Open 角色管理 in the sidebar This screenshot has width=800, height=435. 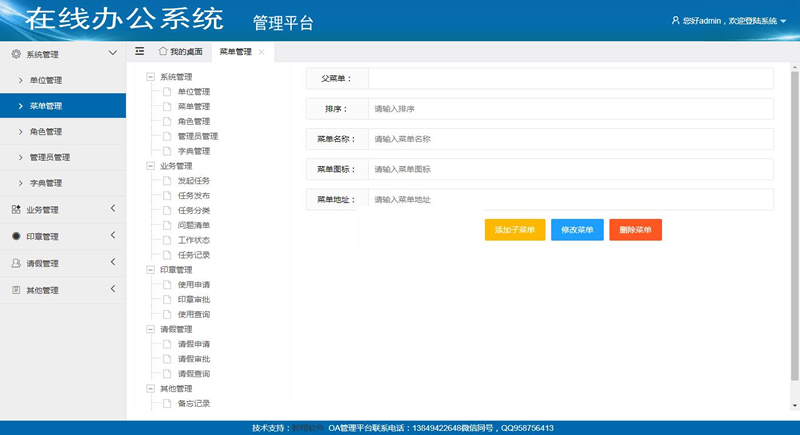[46, 132]
